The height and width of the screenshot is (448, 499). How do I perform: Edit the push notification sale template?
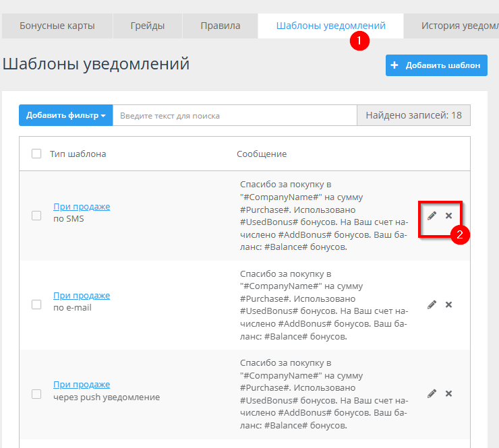(x=432, y=393)
